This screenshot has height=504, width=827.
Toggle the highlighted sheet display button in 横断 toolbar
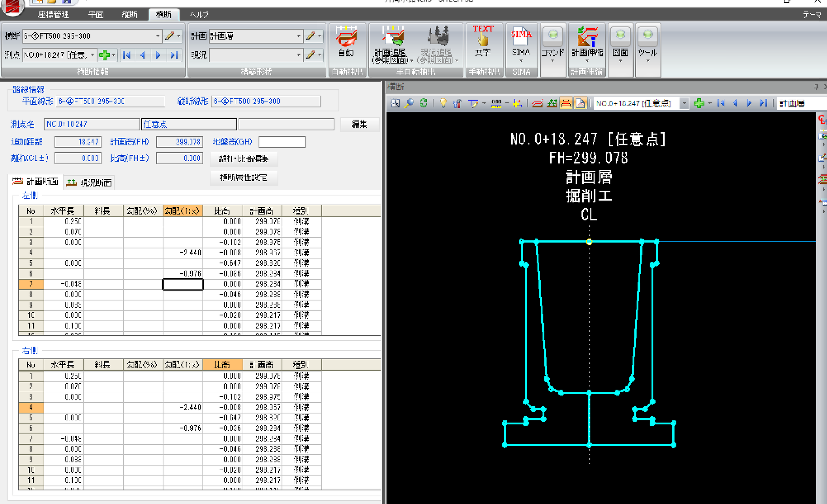click(580, 103)
